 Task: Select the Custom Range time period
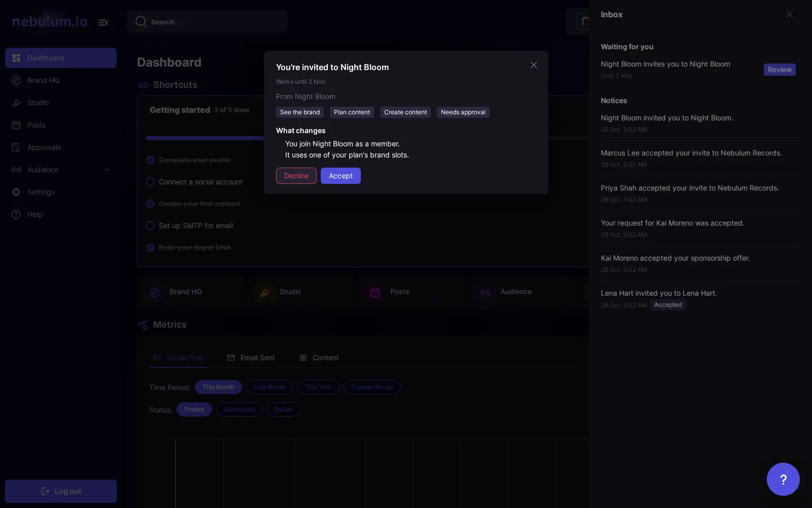tap(372, 387)
